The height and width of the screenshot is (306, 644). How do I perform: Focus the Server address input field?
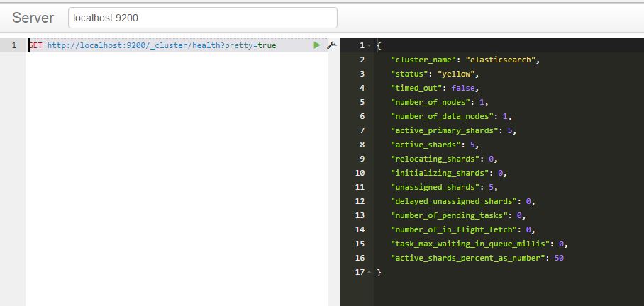point(202,18)
